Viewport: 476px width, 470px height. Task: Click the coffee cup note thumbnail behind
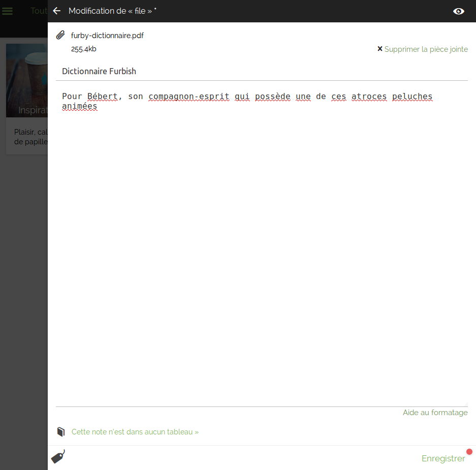click(x=27, y=80)
